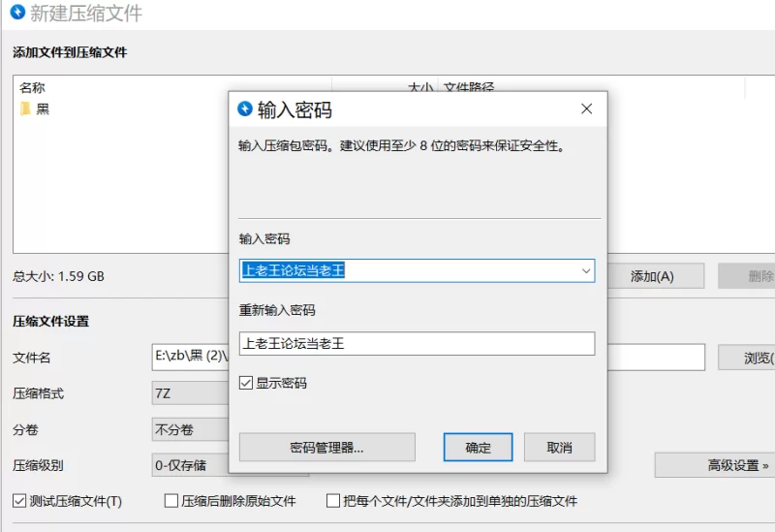This screenshot has height=532, width=775.
Task: Open the 分卷 不分卷 dropdown
Action: pyautogui.click(x=189, y=429)
